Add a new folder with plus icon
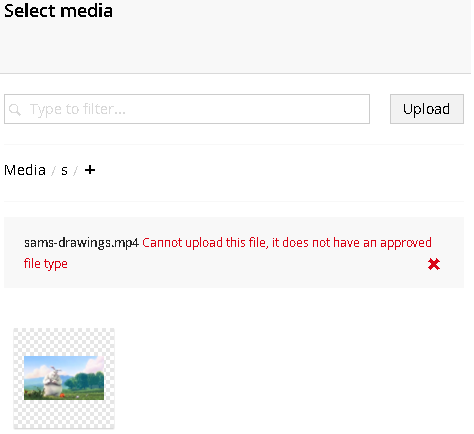Viewport: 474px width, 434px height. [x=90, y=170]
